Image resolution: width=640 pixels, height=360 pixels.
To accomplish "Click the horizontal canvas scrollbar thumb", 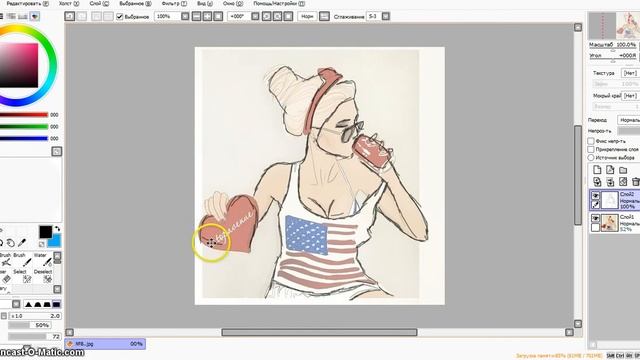I will click(x=319, y=332).
